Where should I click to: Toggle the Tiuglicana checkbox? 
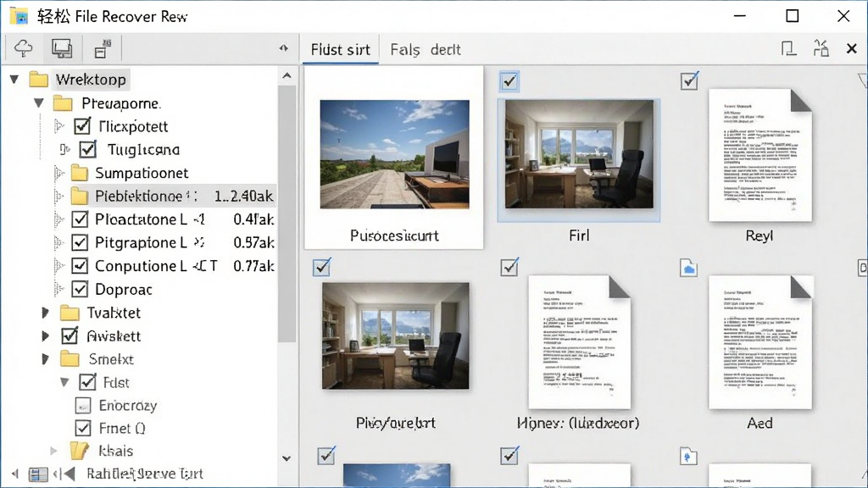(x=88, y=150)
